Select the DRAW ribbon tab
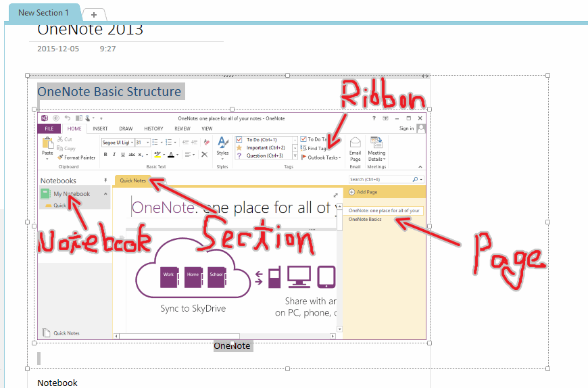Viewport: 588px width, 388px height. (126, 128)
